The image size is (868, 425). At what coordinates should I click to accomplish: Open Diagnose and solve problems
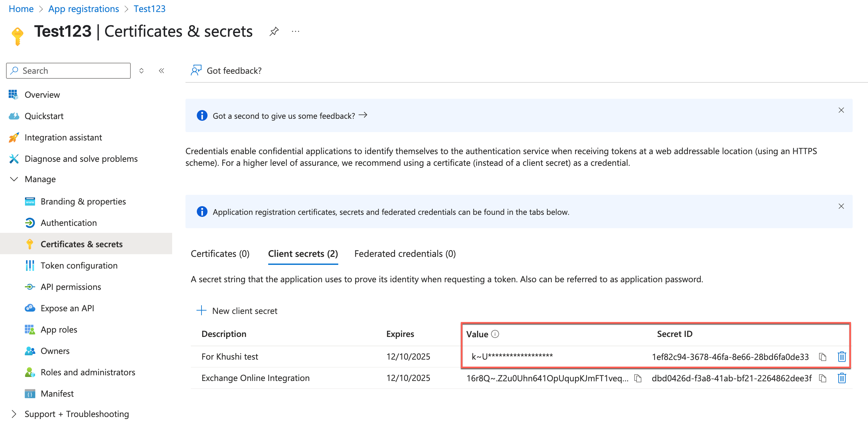pyautogui.click(x=81, y=159)
